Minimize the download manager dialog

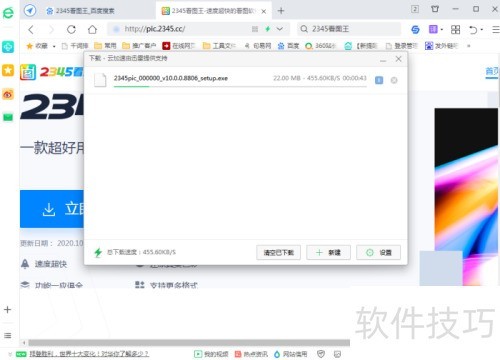[383, 60]
